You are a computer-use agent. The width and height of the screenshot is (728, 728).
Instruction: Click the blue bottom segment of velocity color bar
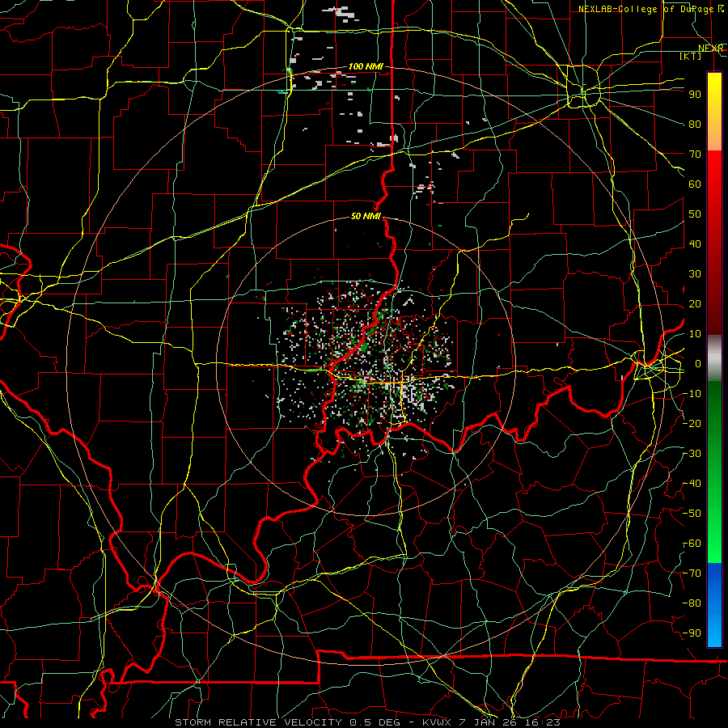tap(714, 604)
